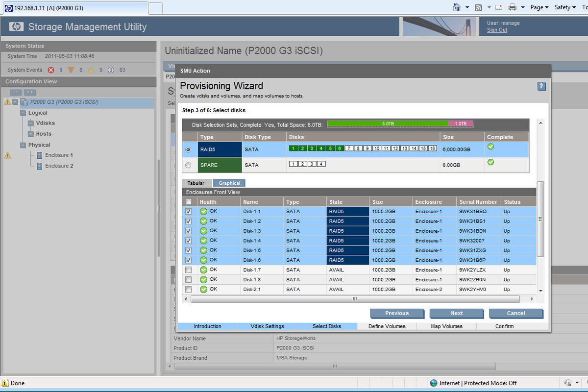Open the Page dropdown in the browser toolbar

pos(539,7)
